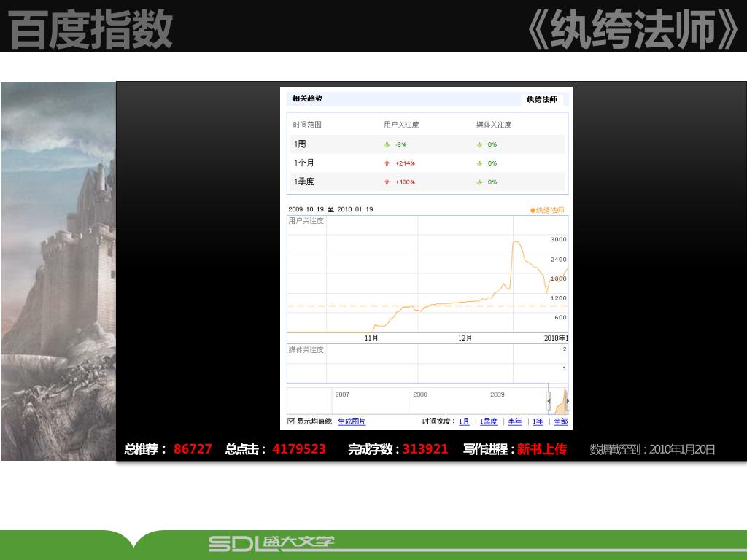Click the red up arrow beside +100%
747x560 pixels.
coord(387,182)
